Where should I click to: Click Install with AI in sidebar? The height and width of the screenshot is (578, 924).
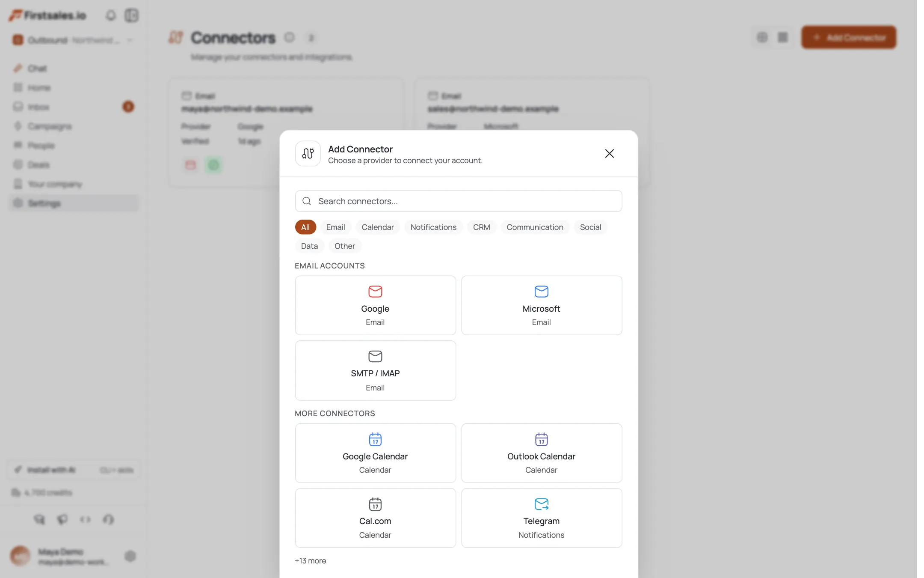tap(74, 470)
